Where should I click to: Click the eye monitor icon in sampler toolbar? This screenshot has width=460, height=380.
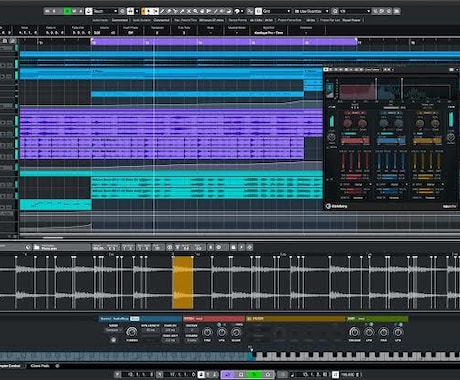point(169,247)
